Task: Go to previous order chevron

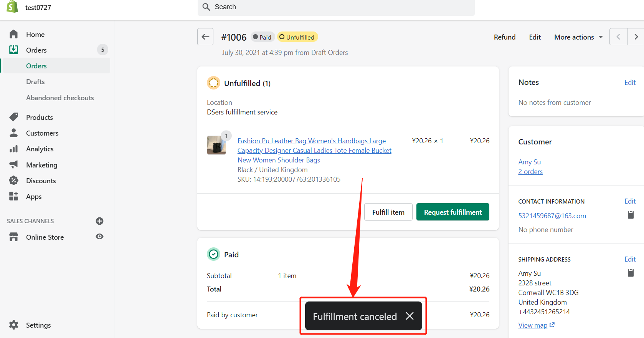Action: point(618,37)
